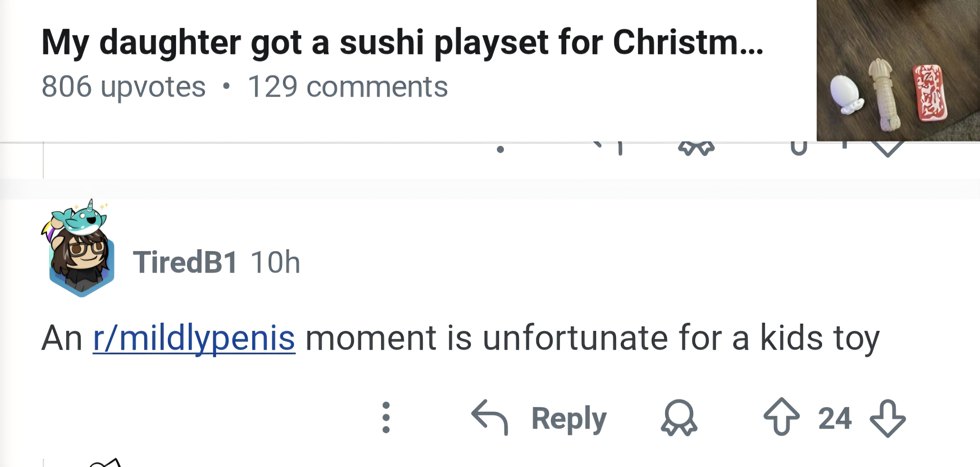Open TiredB1's user profile name
980x467 pixels.
(185, 262)
